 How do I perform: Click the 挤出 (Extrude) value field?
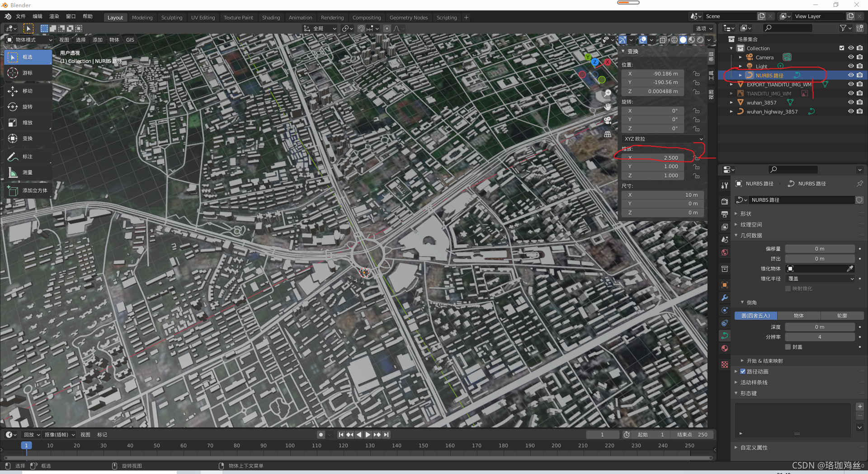[820, 259]
